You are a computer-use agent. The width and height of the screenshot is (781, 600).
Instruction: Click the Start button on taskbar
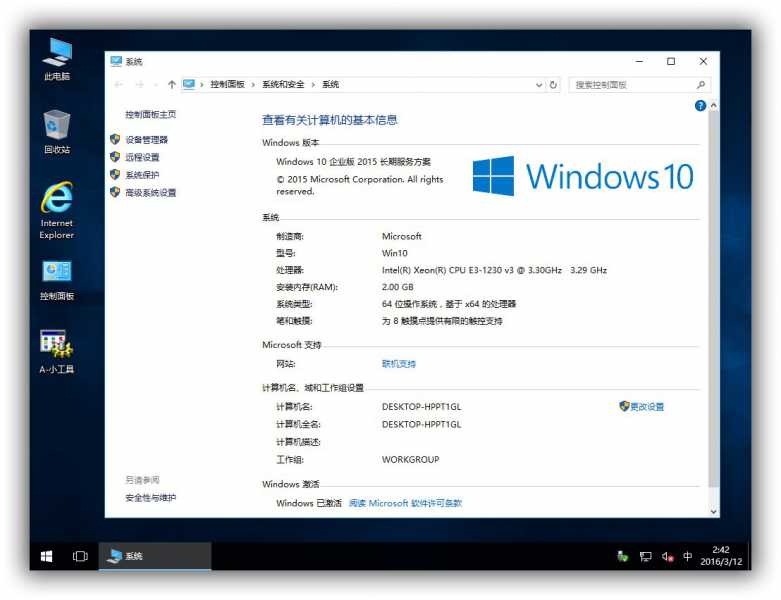click(x=46, y=556)
